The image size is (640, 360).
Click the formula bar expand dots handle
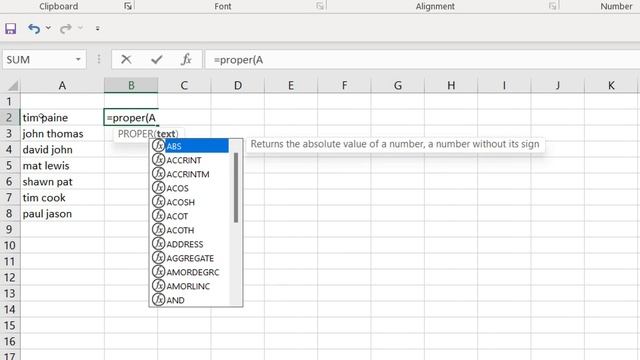(99, 60)
